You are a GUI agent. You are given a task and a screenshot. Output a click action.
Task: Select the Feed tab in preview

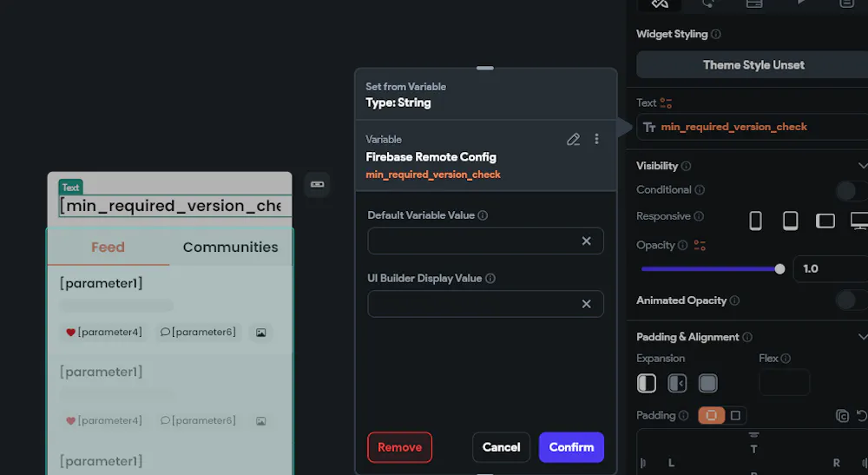[108, 247]
